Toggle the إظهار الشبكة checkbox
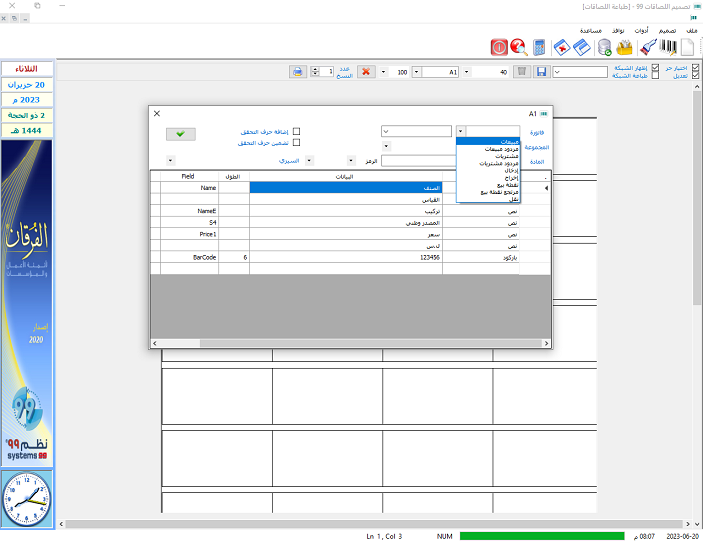 (x=655, y=68)
